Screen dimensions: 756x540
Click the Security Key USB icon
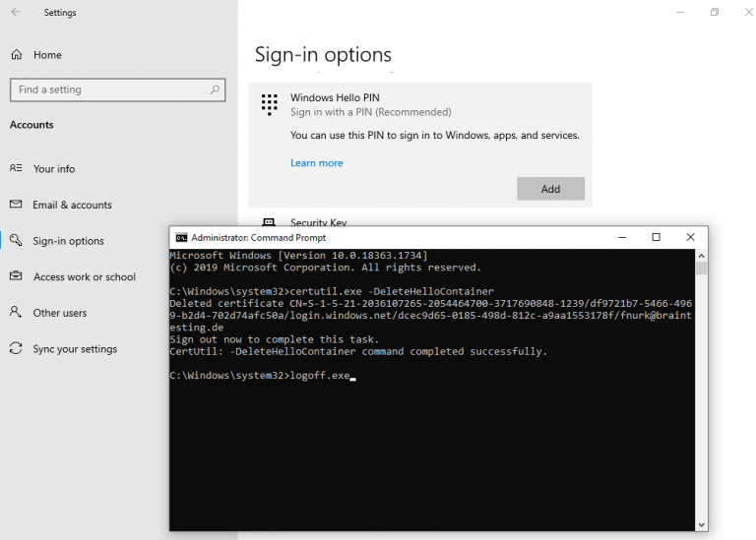[x=269, y=221]
